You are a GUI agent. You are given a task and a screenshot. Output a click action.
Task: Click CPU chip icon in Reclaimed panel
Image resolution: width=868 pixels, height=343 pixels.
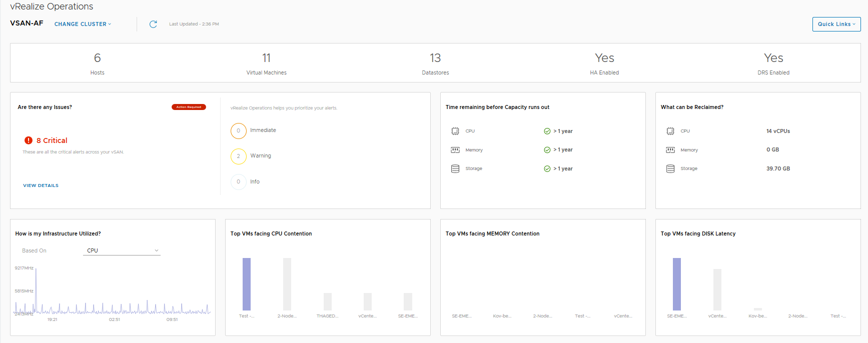pyautogui.click(x=670, y=131)
